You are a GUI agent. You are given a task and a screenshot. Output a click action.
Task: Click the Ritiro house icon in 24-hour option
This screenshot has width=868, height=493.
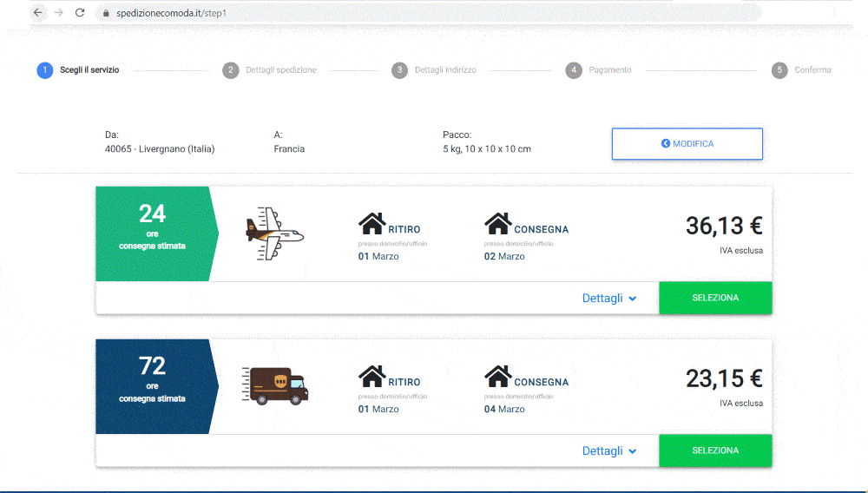click(x=372, y=224)
